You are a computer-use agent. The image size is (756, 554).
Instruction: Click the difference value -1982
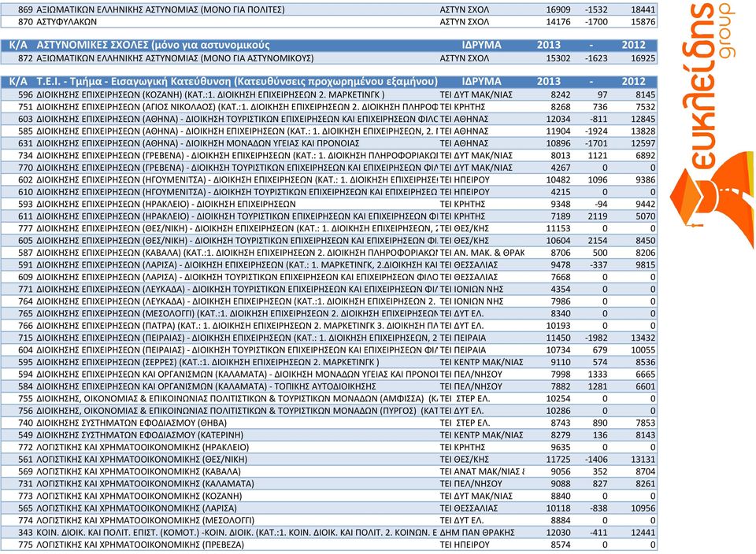[x=596, y=338]
